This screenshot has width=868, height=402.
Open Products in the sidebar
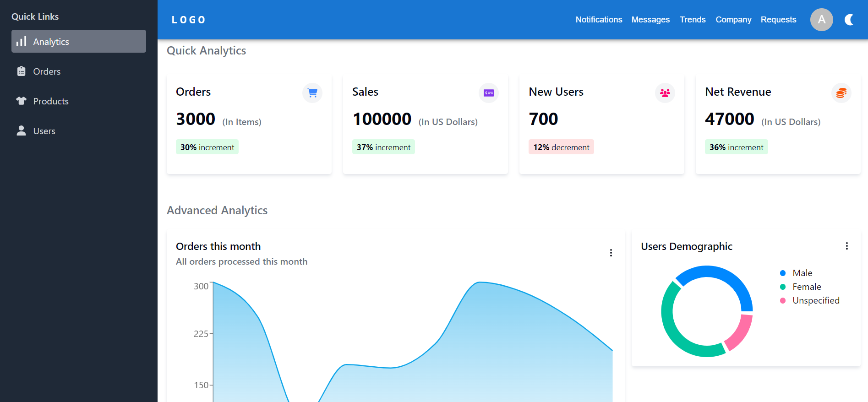click(x=79, y=101)
